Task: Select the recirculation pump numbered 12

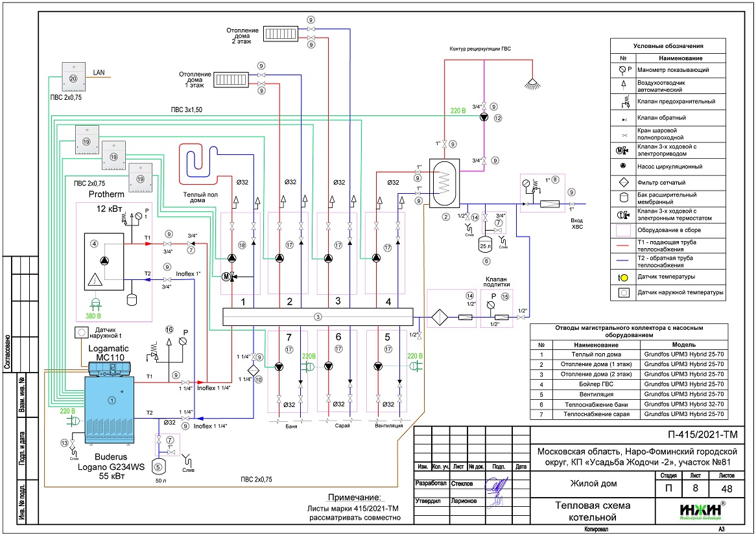Action: pyautogui.click(x=482, y=118)
